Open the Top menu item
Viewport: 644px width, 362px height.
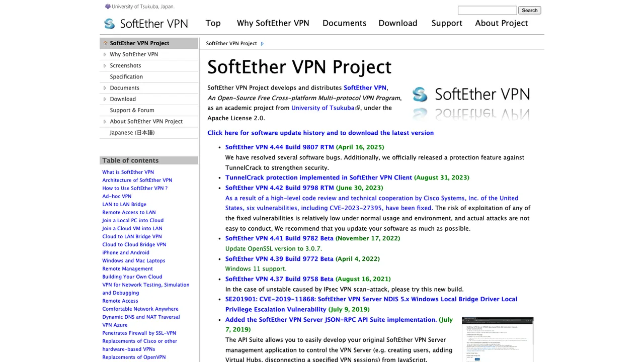pos(213,23)
